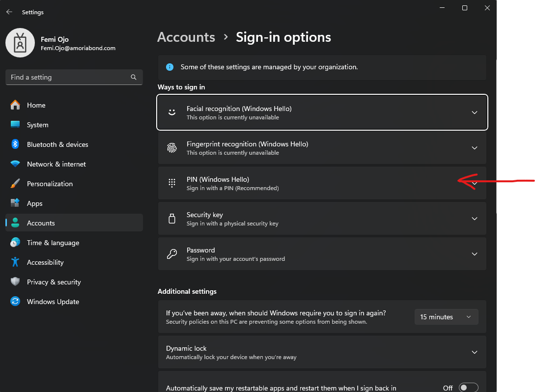Open Personalization settings
This screenshot has height=392, width=535.
74,184
